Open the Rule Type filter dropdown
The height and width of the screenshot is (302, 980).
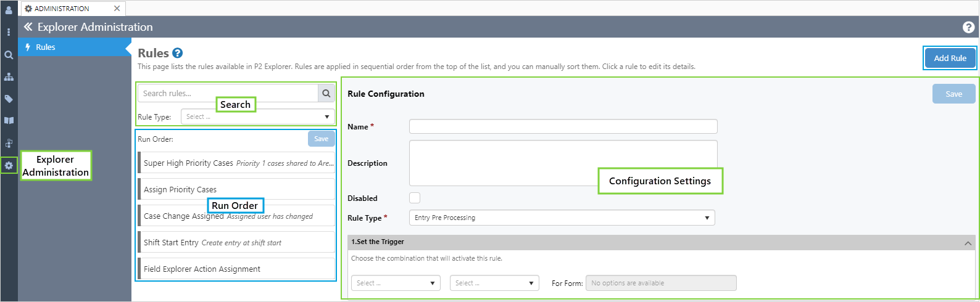(x=257, y=116)
